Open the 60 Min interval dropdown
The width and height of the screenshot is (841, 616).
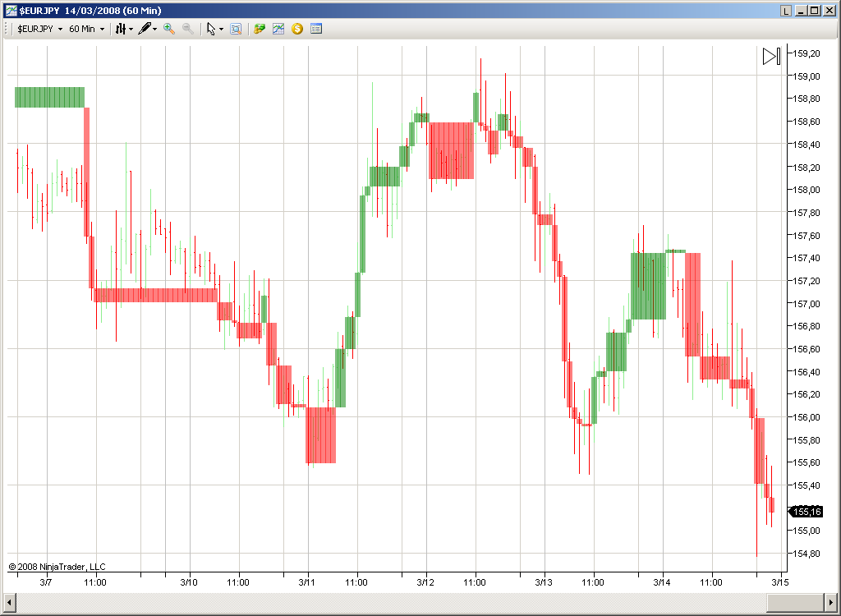86,29
